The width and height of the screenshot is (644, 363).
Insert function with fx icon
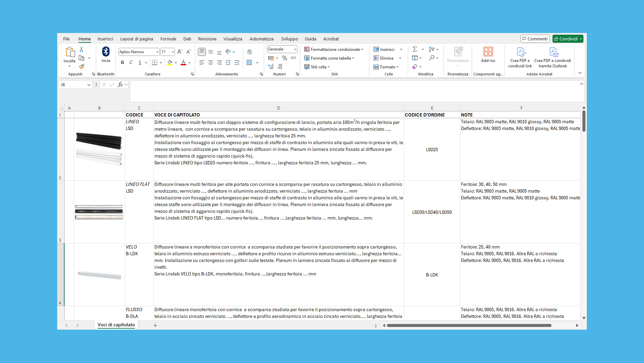tap(120, 85)
